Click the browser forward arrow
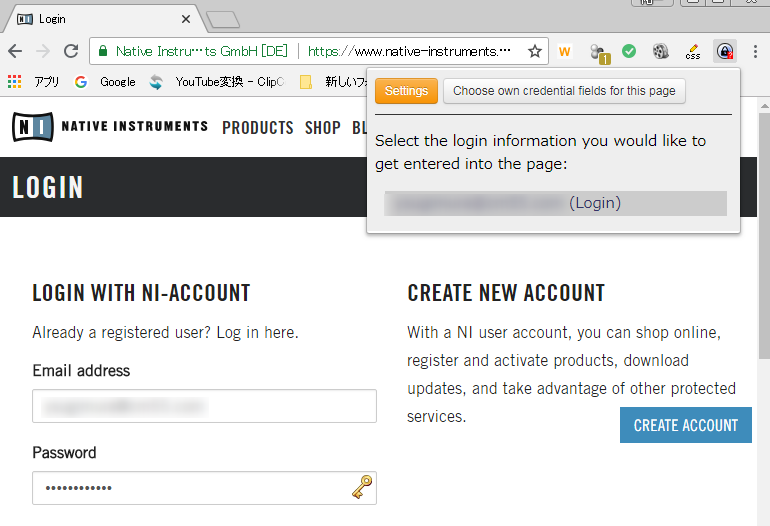 pyautogui.click(x=43, y=51)
